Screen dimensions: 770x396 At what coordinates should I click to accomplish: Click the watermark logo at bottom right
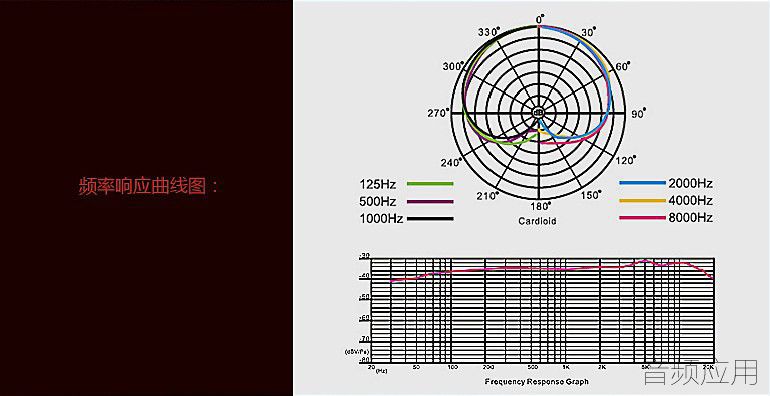coord(701,375)
